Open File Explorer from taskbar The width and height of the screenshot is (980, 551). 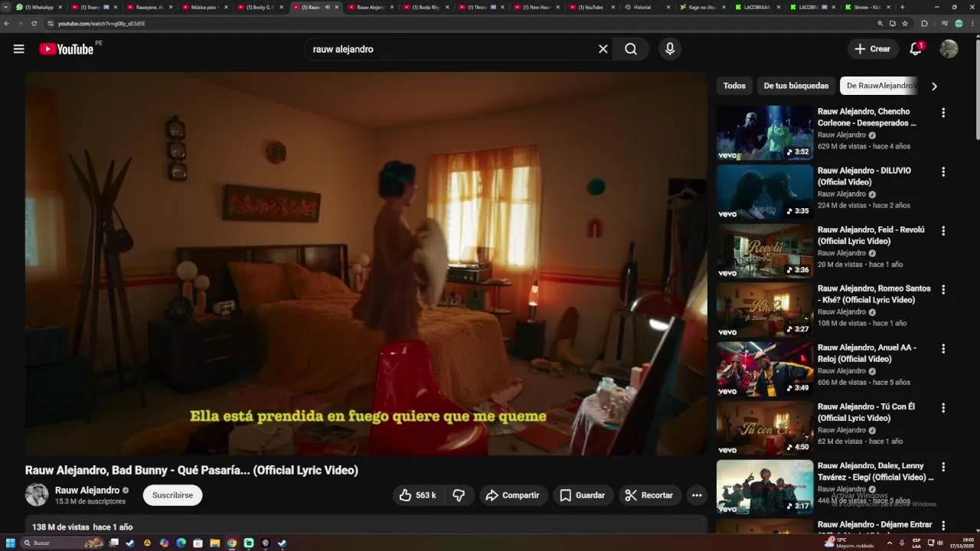[x=215, y=543]
